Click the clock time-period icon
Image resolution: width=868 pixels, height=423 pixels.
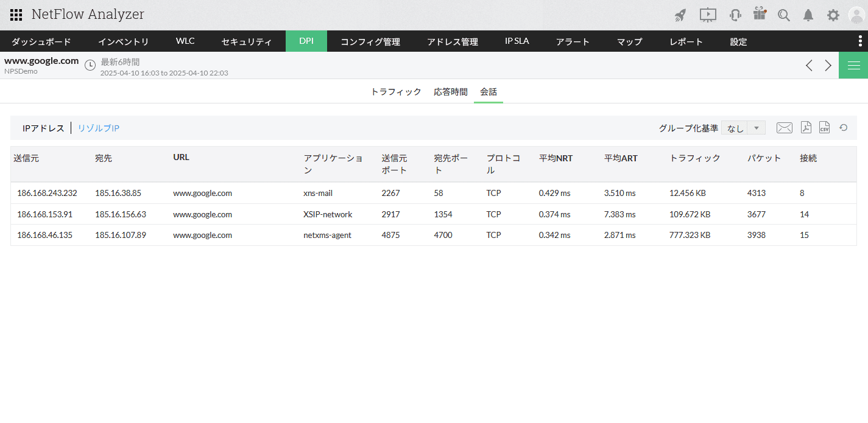90,65
